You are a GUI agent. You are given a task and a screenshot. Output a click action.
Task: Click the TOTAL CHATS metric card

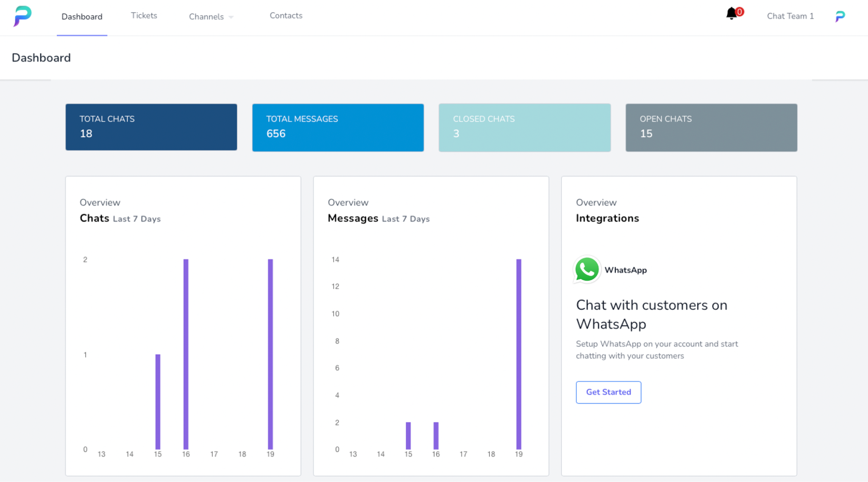(x=151, y=127)
